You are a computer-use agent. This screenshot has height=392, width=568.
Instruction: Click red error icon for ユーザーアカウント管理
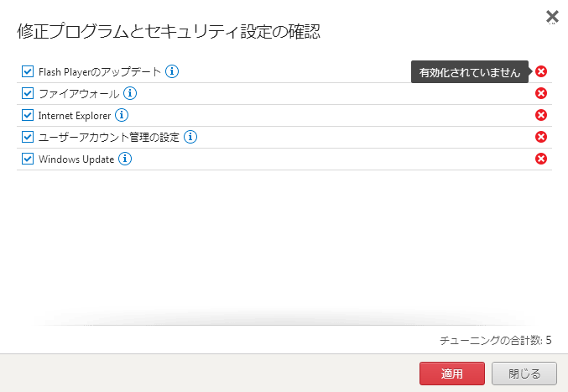[541, 137]
